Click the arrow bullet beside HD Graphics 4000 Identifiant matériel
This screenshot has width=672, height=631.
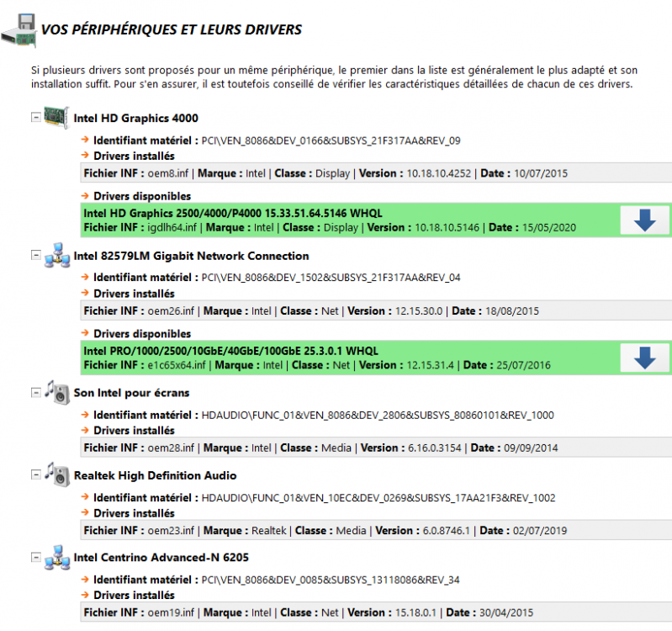(x=85, y=140)
